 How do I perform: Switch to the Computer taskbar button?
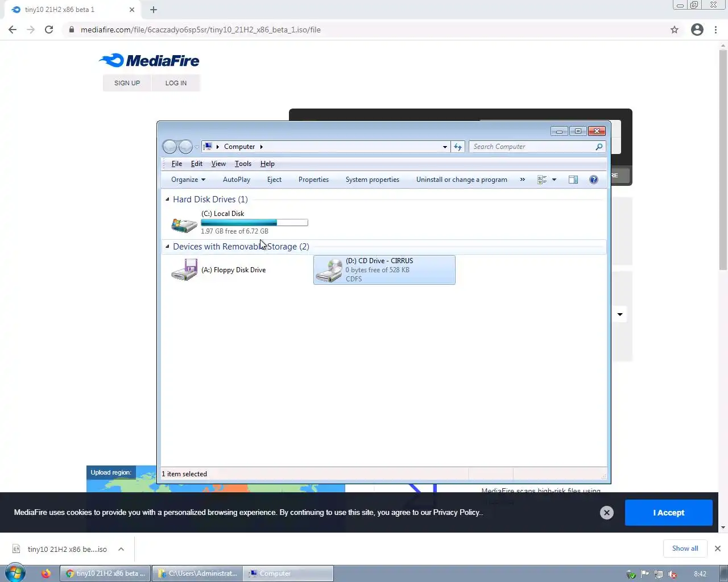289,573
